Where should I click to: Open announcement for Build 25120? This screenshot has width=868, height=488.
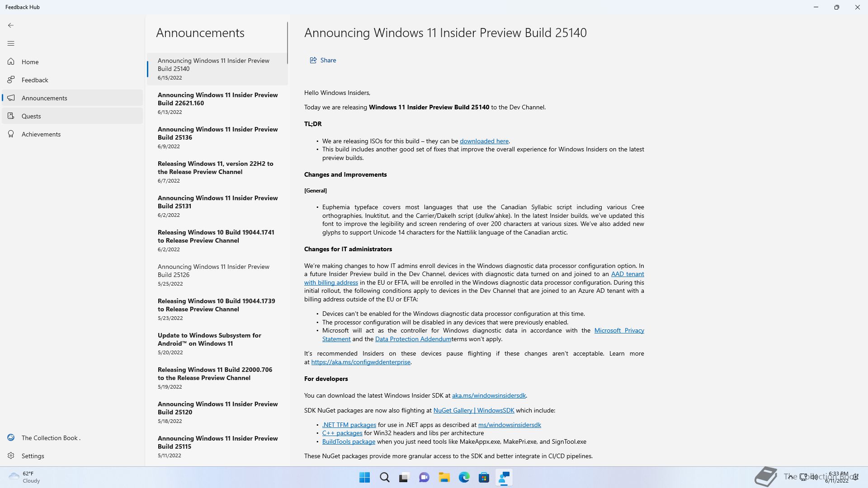click(x=217, y=412)
